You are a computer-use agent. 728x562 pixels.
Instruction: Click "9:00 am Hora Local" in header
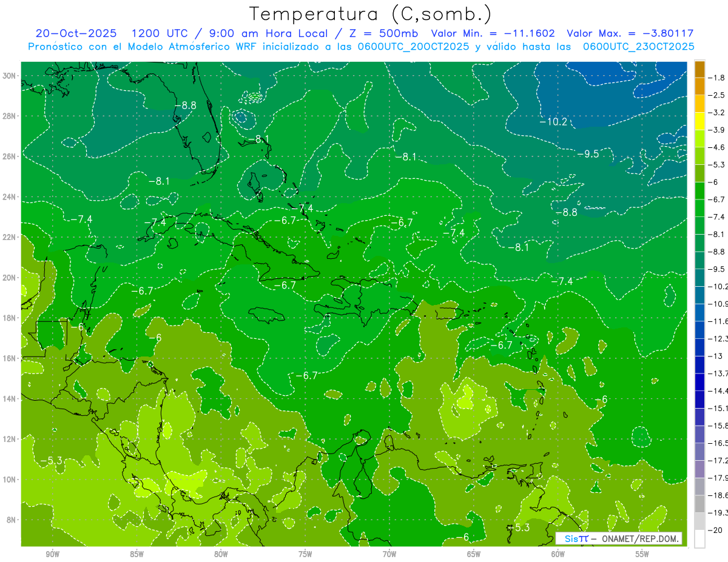click(269, 33)
